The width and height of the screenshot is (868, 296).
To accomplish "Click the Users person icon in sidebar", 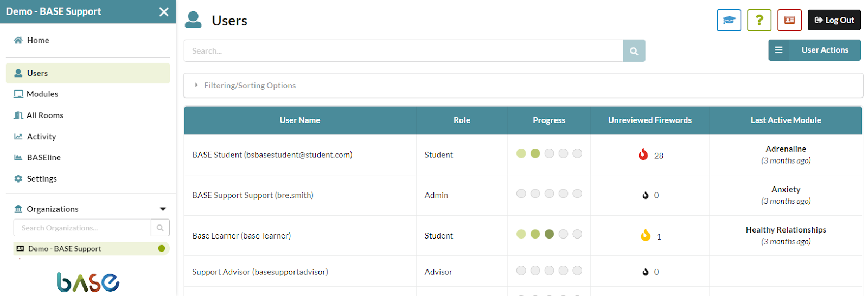I will pos(18,73).
